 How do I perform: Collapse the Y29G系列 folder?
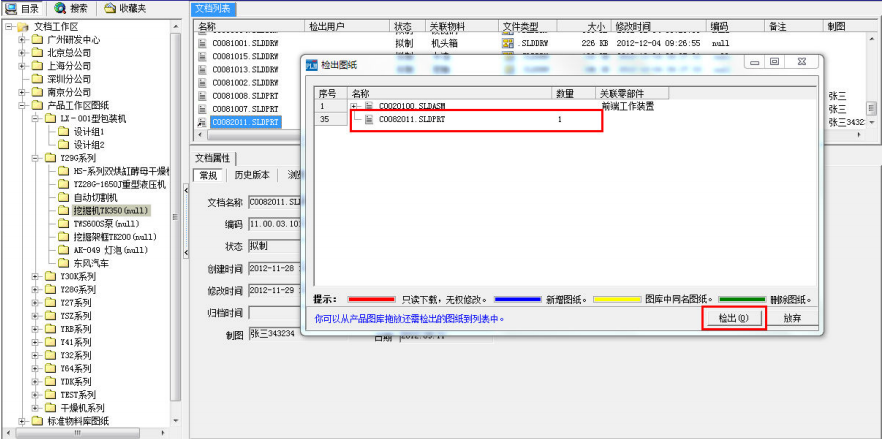coord(35,158)
